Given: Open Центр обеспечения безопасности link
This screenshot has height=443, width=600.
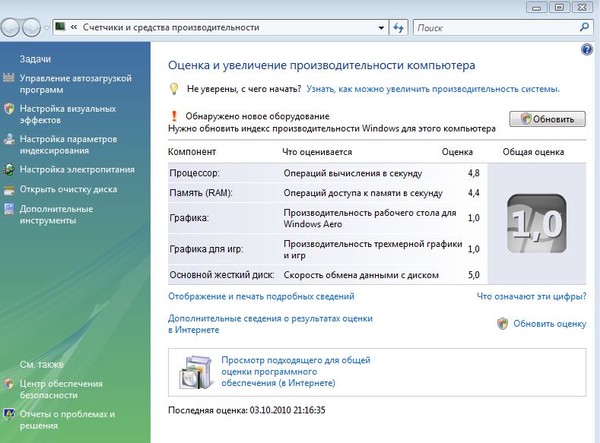Looking at the screenshot, I should coord(61,389).
